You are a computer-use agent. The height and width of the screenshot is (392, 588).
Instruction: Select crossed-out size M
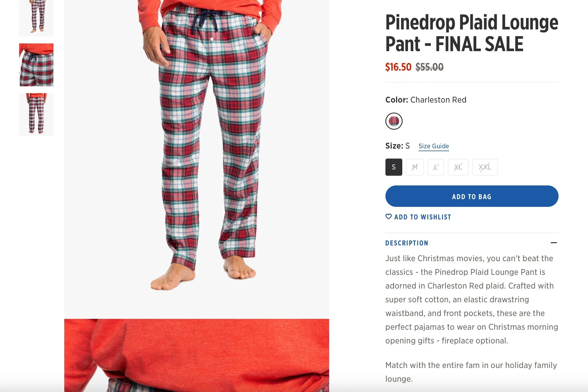click(x=415, y=167)
